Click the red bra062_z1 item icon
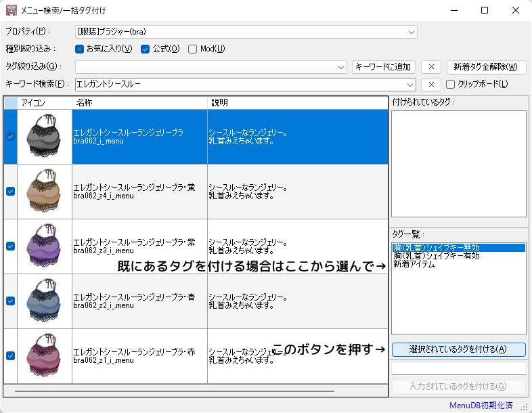 [x=45, y=356]
